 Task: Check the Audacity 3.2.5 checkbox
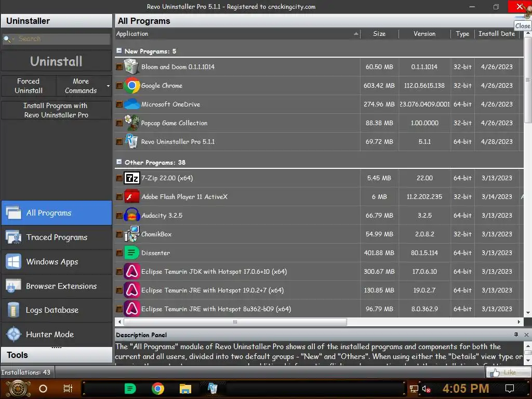[x=119, y=215]
